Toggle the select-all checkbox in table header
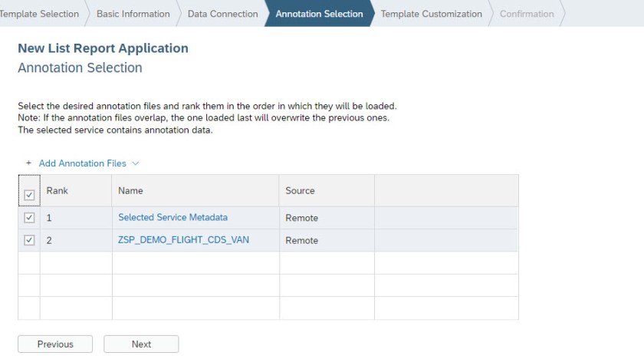The image size is (644, 359). [x=29, y=196]
